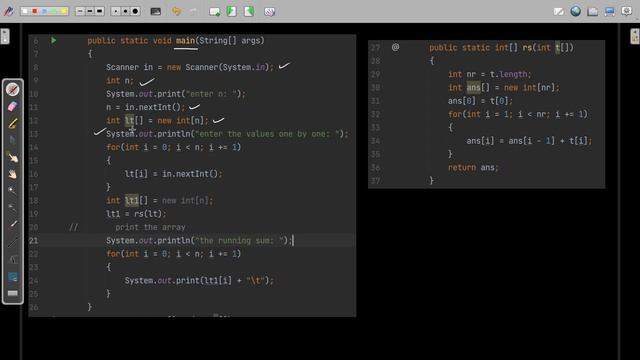The image size is (640, 360).
Task: Select the large eraser size
Action: [135, 11]
